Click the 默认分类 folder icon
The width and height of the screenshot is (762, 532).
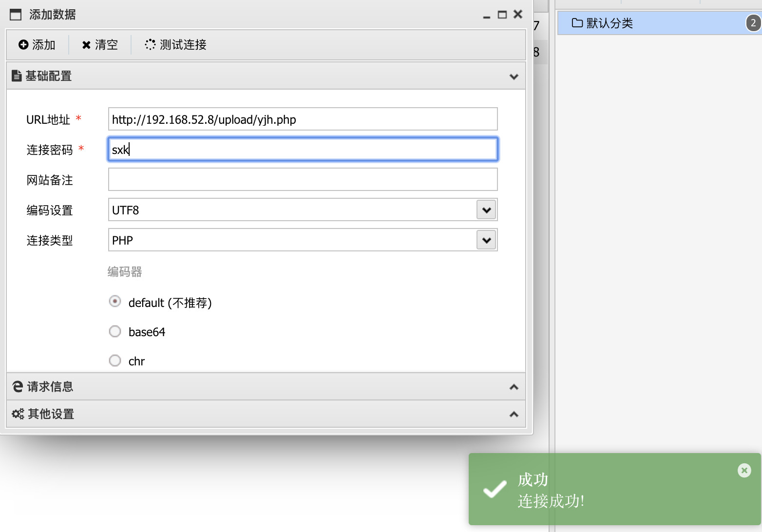point(577,23)
